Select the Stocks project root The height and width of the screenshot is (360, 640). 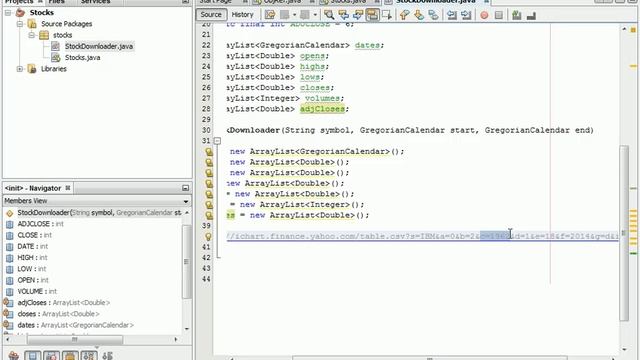click(x=42, y=13)
